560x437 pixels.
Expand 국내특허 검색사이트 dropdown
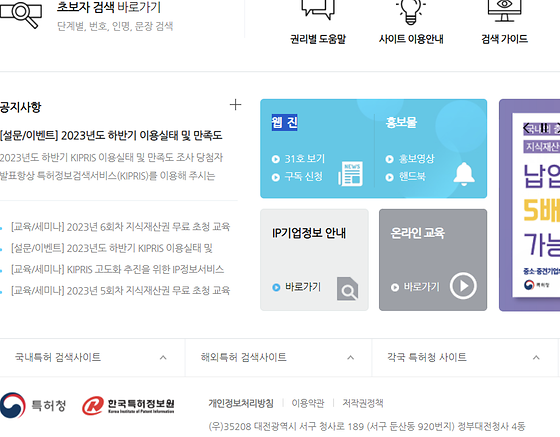pyautogui.click(x=92, y=357)
